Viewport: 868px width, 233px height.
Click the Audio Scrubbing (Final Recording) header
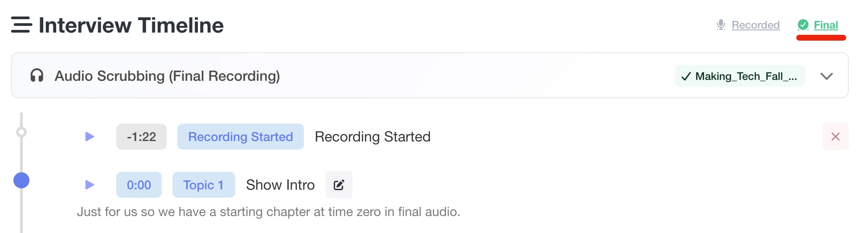167,76
